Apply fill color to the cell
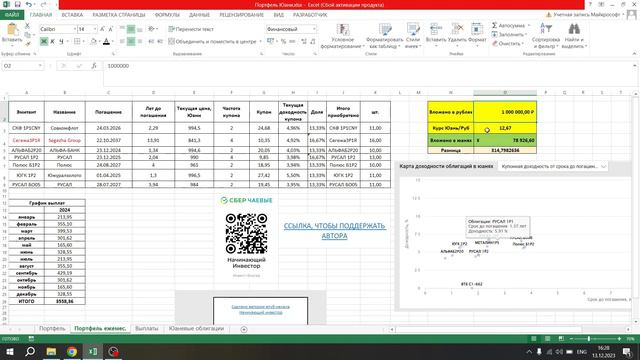The height and width of the screenshot is (360, 640). [93, 41]
